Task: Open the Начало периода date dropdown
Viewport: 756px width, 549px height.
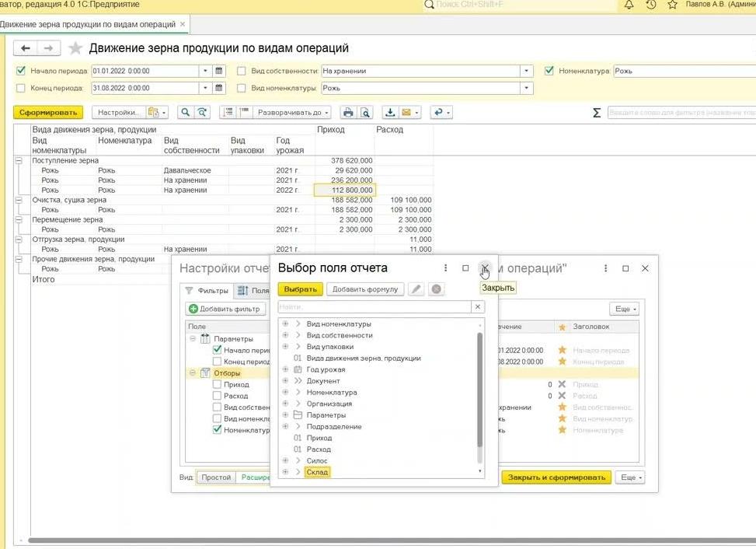Action: pos(205,71)
